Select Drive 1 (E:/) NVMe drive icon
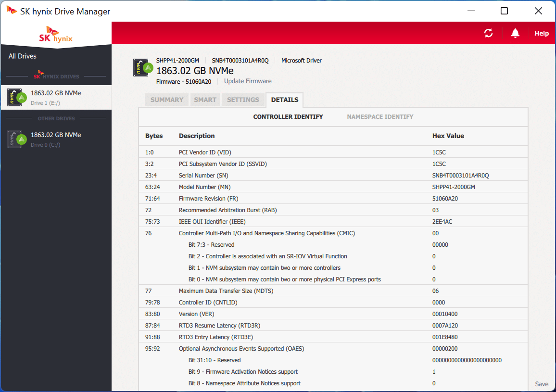Image resolution: width=556 pixels, height=392 pixels. coord(17,97)
